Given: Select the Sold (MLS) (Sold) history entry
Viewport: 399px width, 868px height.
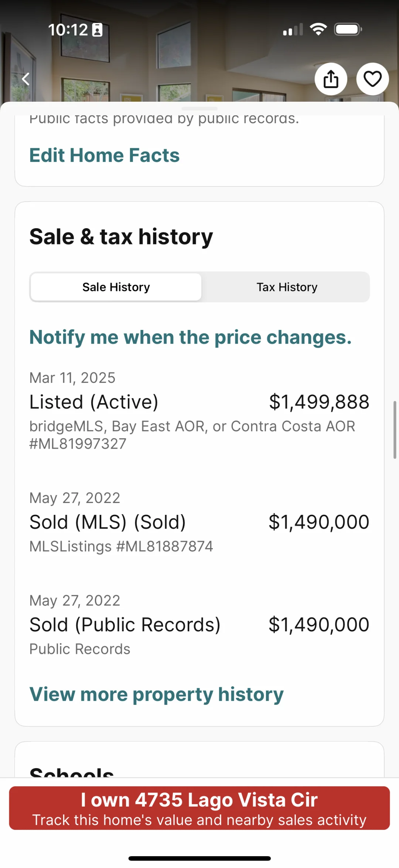Looking at the screenshot, I should pos(199,522).
